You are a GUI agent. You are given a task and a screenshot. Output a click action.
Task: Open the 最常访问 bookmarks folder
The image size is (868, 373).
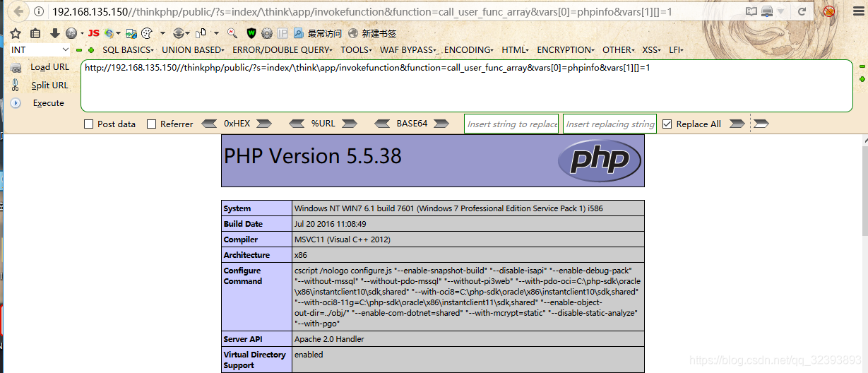click(318, 33)
